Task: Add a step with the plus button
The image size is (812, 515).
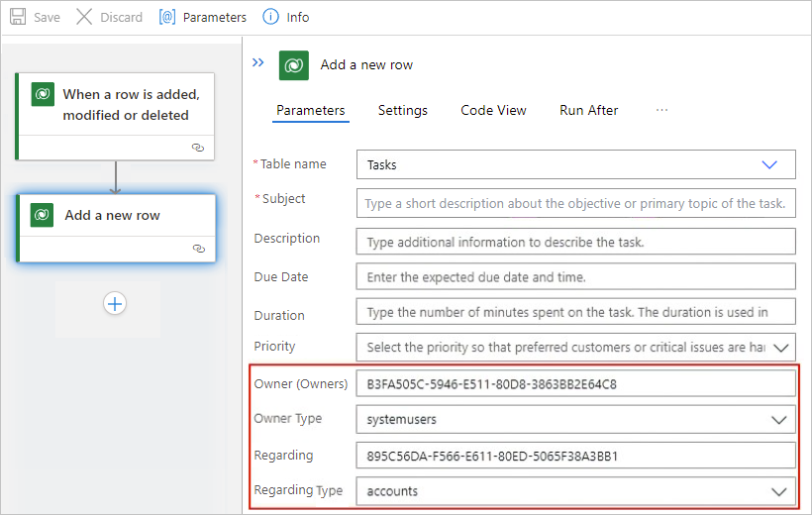Action: (x=115, y=304)
